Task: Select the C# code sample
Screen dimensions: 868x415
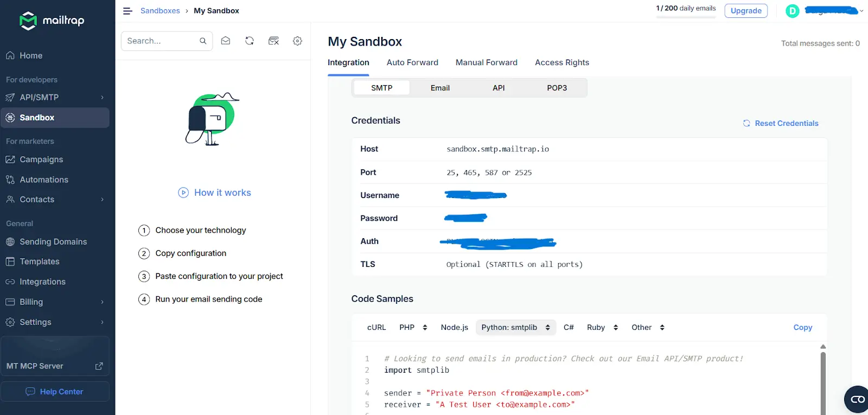Action: tap(569, 327)
